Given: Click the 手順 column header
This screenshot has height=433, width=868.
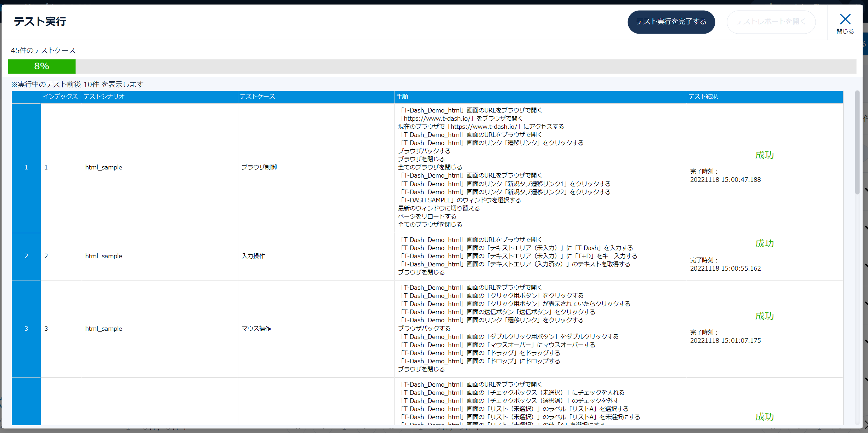Looking at the screenshot, I should (x=402, y=97).
